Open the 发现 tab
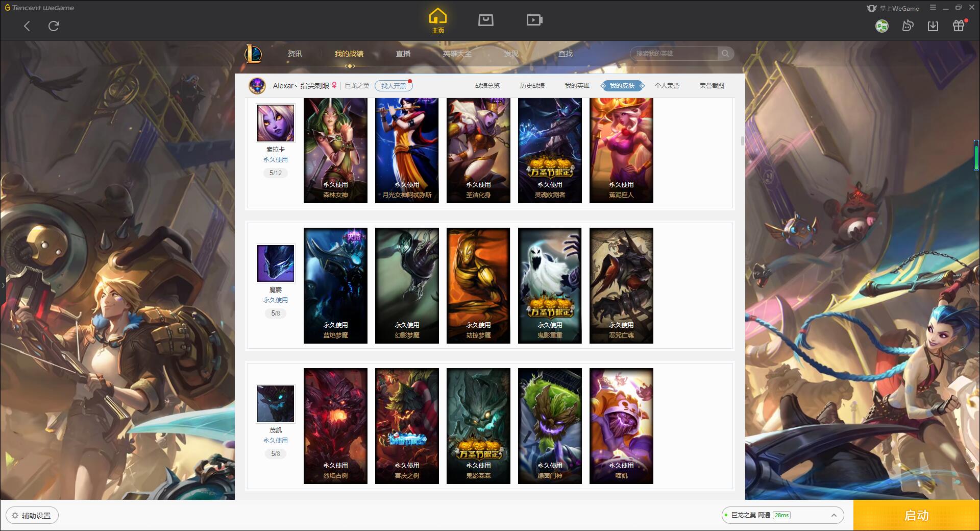The height and width of the screenshot is (531, 980). click(511, 54)
